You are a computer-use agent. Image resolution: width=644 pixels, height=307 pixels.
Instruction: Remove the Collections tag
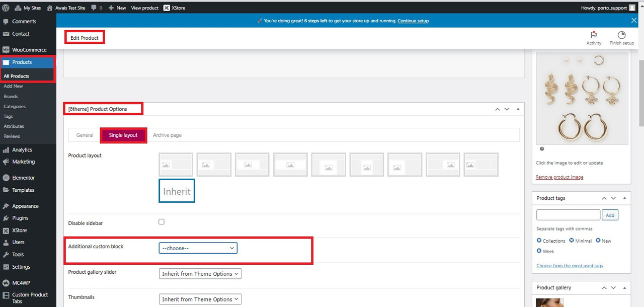[x=539, y=241]
